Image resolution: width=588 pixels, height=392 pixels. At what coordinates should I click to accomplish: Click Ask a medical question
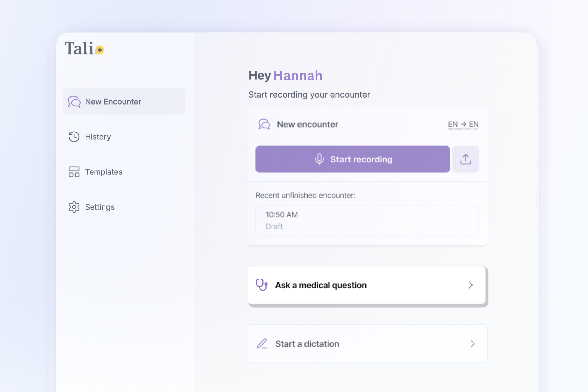click(321, 285)
